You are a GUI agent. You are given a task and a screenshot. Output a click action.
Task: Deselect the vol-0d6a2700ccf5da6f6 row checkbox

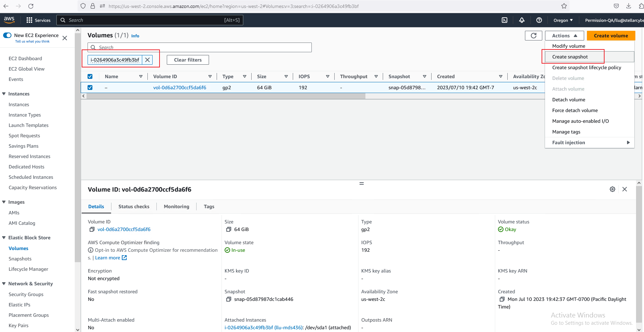tap(90, 87)
